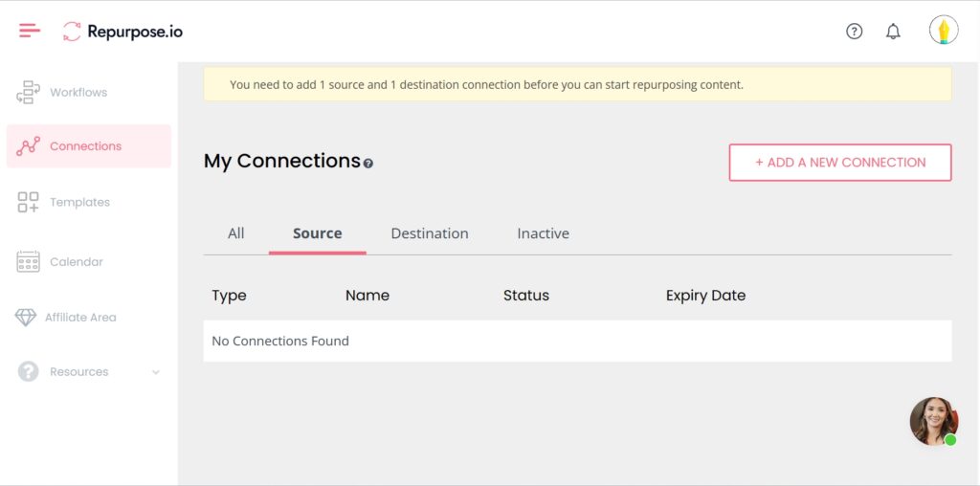Click the Status column header
Viewport: 980px width, 486px height.
point(526,296)
